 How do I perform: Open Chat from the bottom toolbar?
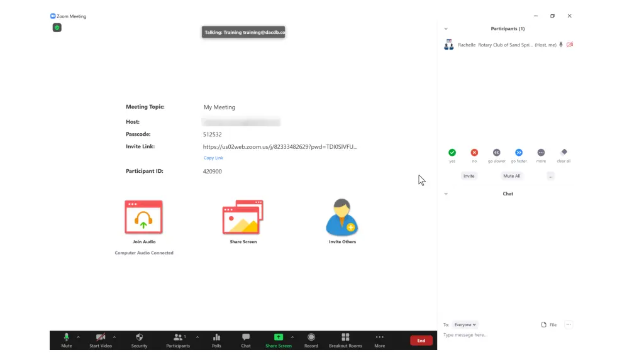tap(246, 340)
